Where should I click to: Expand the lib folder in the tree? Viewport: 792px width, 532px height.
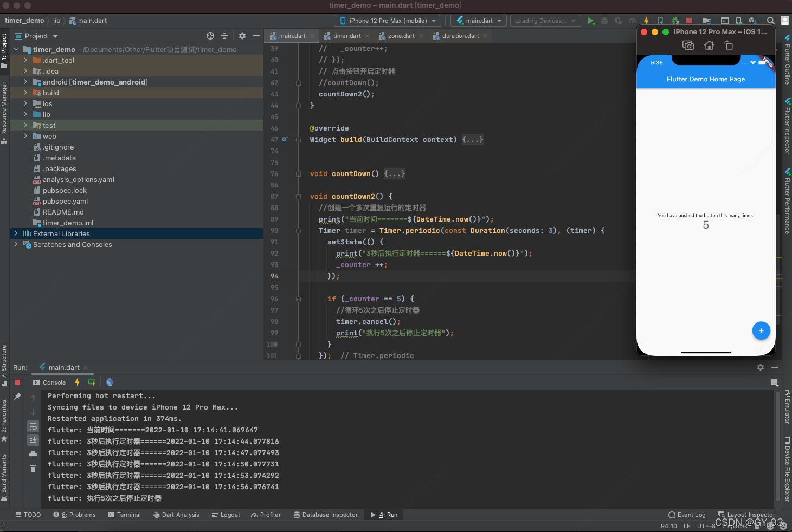tap(25, 114)
